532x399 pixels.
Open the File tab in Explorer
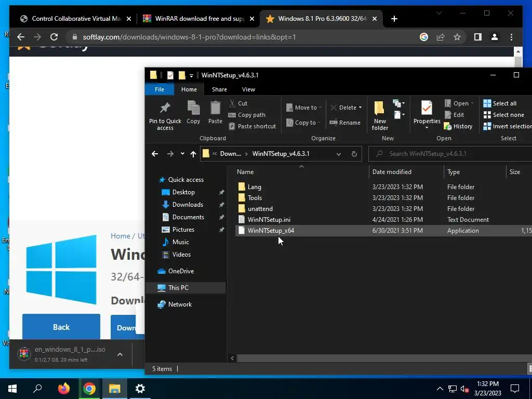point(159,89)
